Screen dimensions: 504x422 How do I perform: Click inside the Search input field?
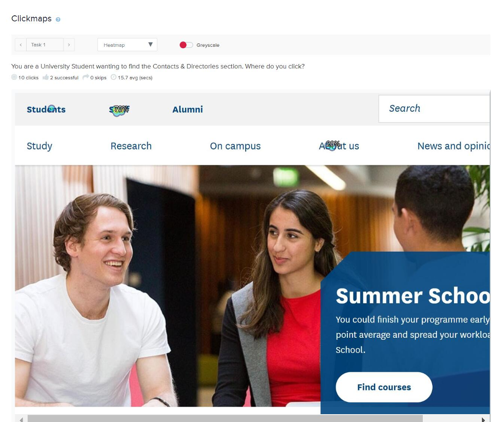pos(434,109)
